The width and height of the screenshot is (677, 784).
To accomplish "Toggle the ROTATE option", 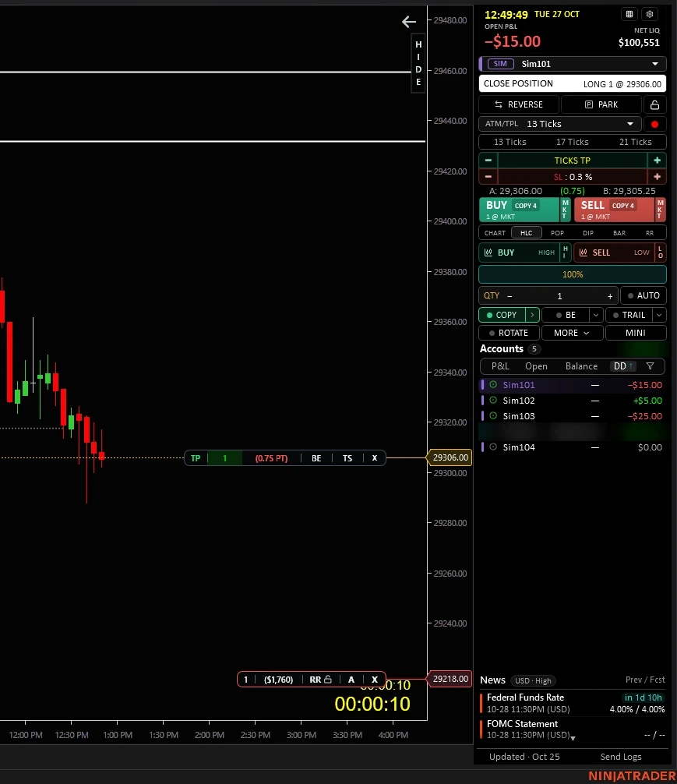I will click(x=509, y=333).
